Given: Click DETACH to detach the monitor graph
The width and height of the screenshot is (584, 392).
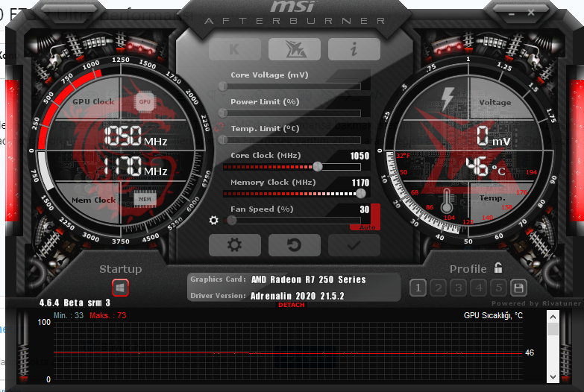Looking at the screenshot, I should (x=292, y=305).
